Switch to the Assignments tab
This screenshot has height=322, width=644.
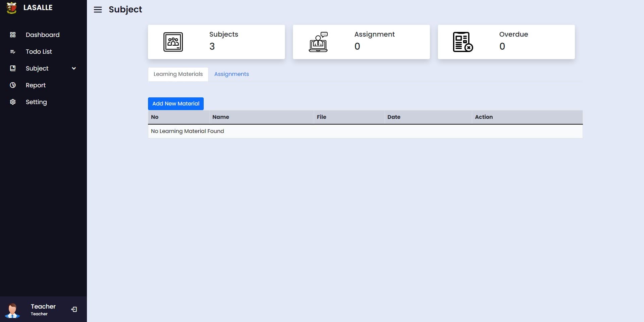tap(232, 74)
